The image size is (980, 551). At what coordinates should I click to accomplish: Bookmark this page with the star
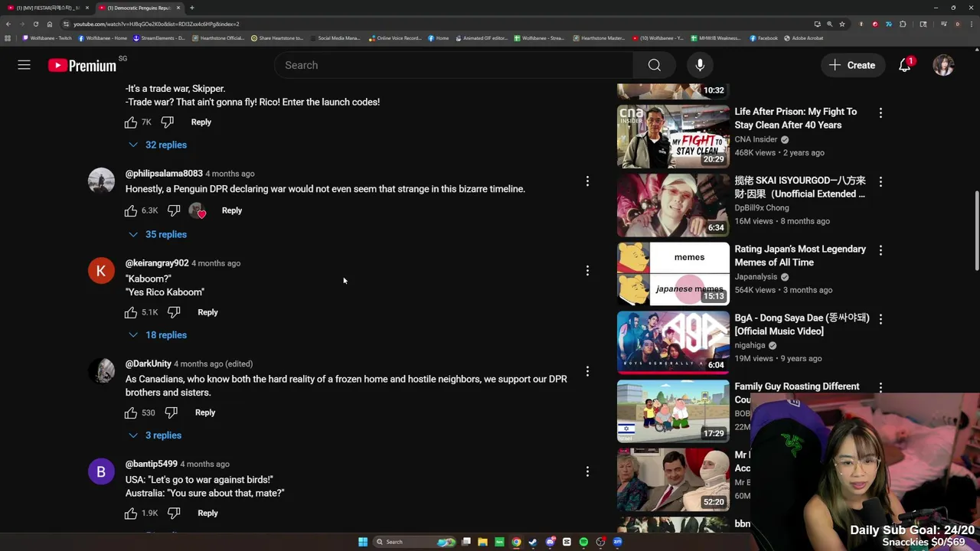pyautogui.click(x=841, y=24)
